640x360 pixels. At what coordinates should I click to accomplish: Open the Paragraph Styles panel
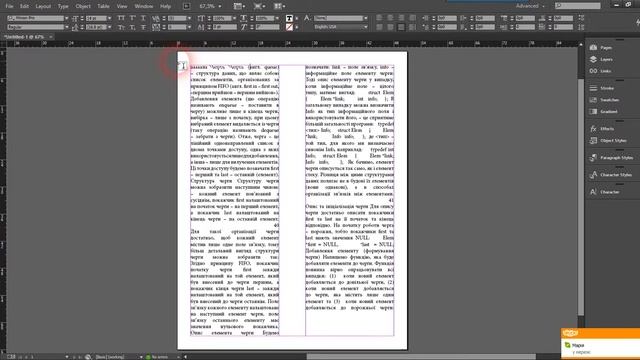pyautogui.click(x=611, y=158)
